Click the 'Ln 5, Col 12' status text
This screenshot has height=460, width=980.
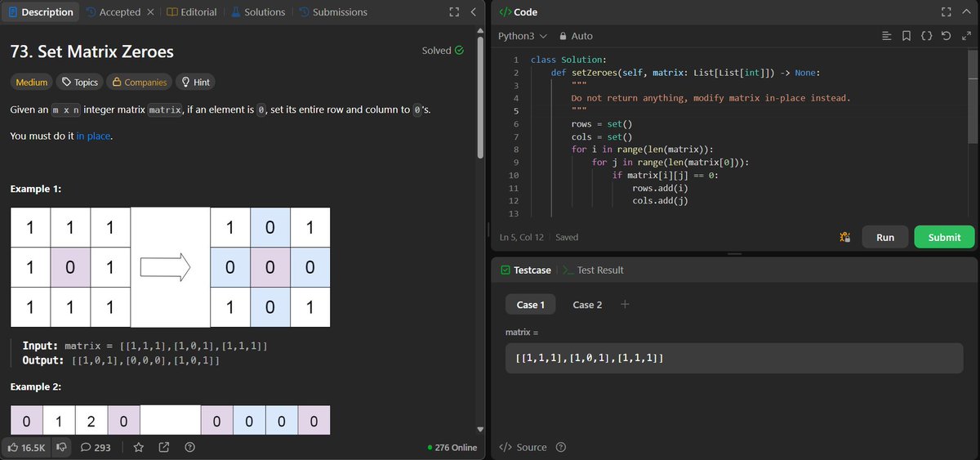coord(521,237)
